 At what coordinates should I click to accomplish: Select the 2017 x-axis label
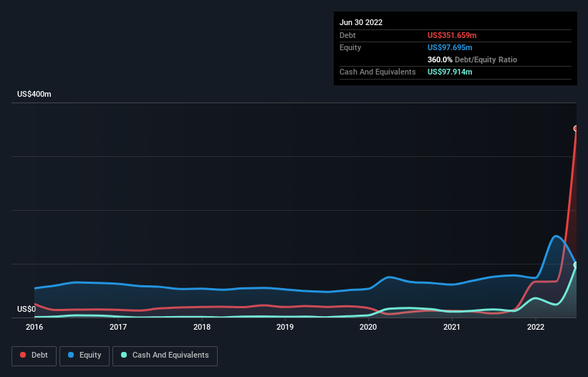pos(118,327)
